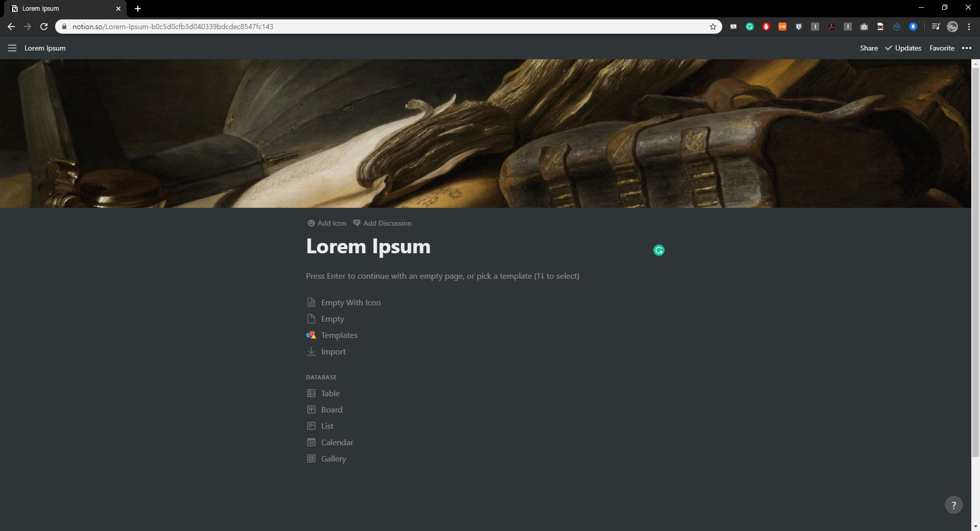
Task: Open the Updates panel
Action: point(903,48)
